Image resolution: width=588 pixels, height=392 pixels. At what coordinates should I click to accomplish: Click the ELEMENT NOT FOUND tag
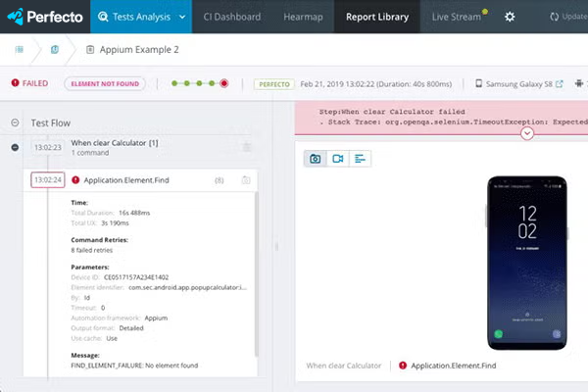coord(105,83)
